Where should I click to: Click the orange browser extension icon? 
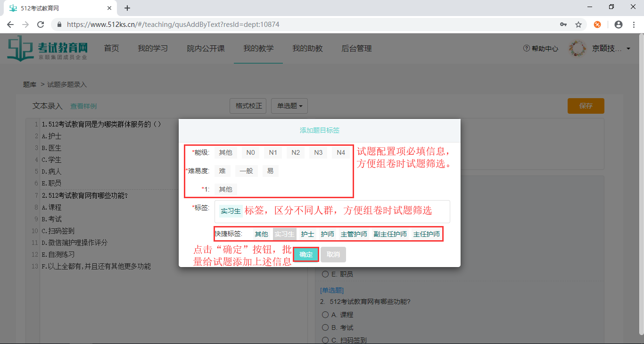pos(597,25)
